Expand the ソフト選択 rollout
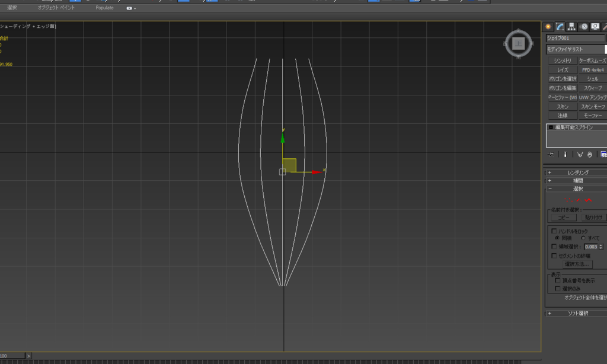607x364 pixels. pyautogui.click(x=576, y=313)
